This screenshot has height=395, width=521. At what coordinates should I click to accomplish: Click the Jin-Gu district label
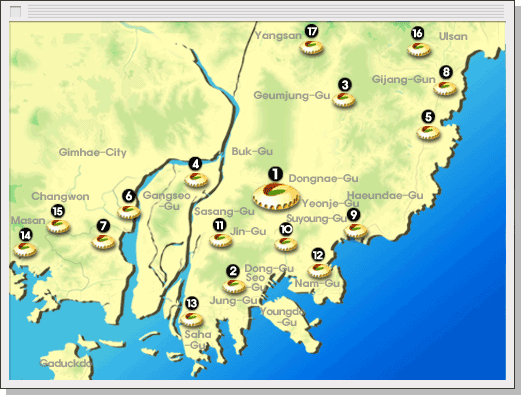[x=248, y=231]
